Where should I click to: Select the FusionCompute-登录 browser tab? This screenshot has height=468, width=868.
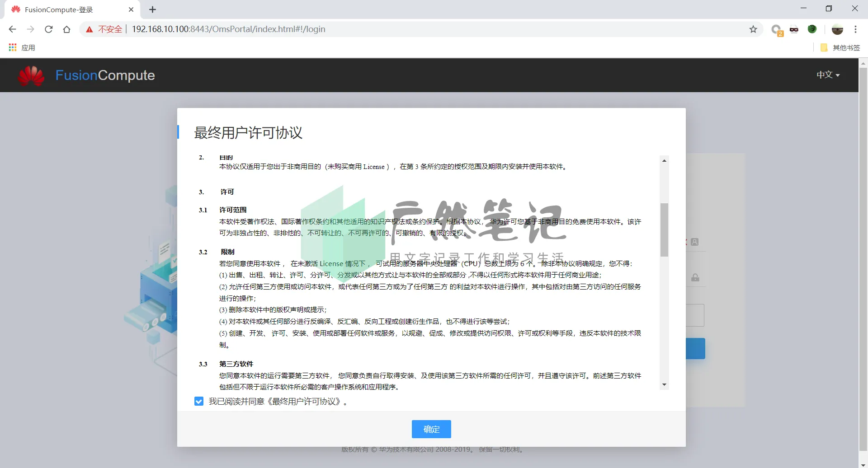pos(72,9)
